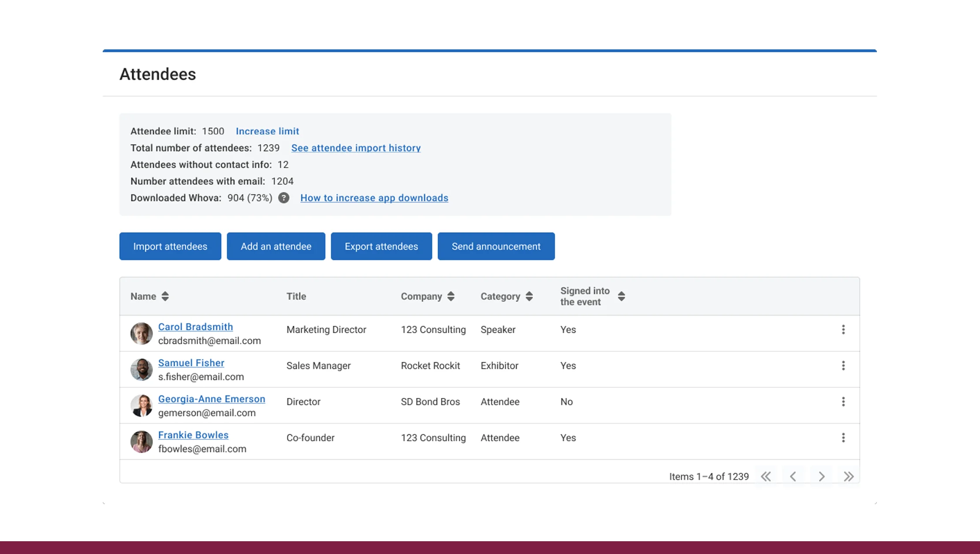Sort attendees by the Name column
Viewport: 980px width, 554px height.
pos(165,296)
